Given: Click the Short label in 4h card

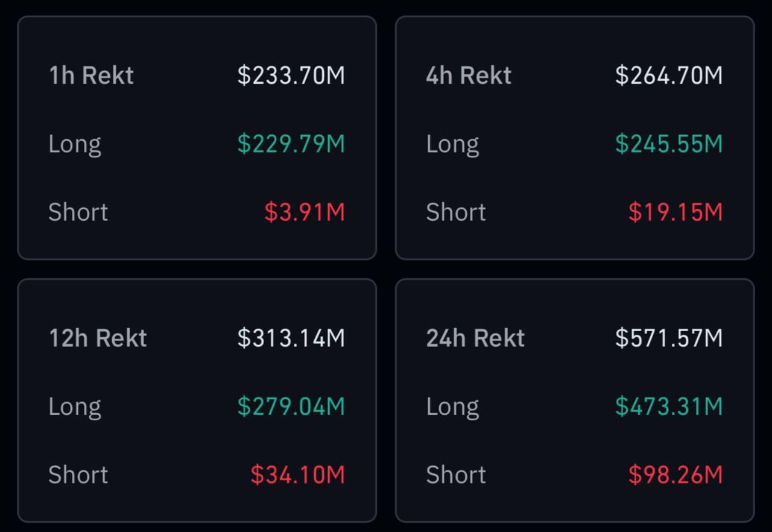Looking at the screenshot, I should (456, 212).
